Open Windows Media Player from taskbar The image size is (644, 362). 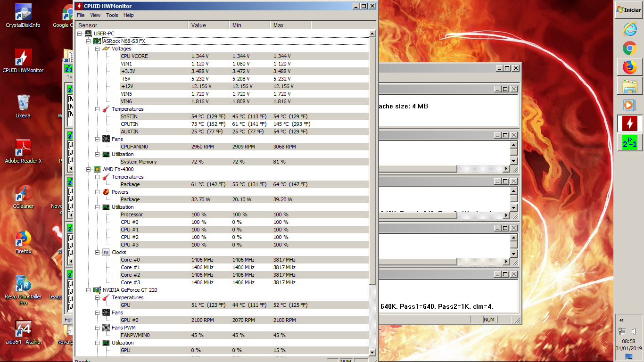(x=629, y=105)
